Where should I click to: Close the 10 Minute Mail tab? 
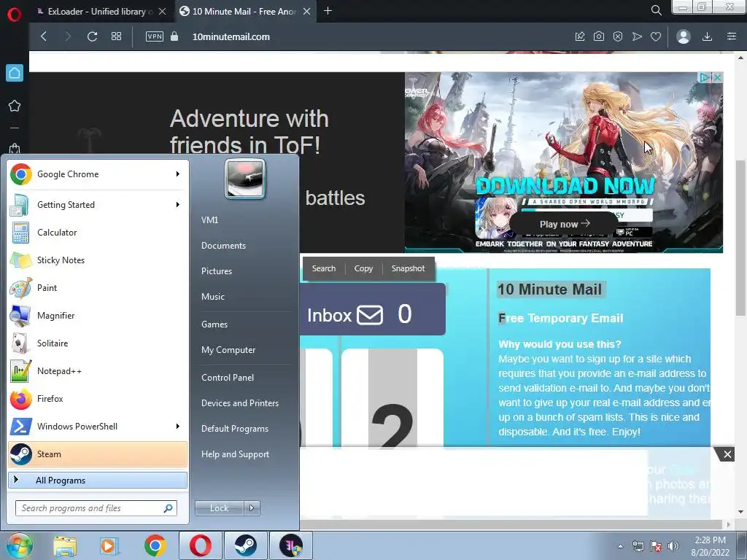click(x=307, y=12)
